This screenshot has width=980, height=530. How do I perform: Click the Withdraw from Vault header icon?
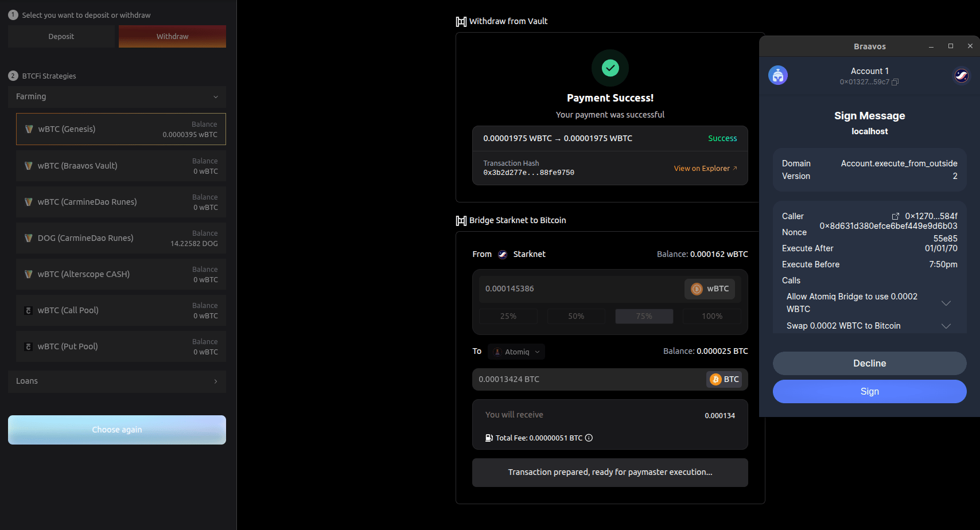461,22
